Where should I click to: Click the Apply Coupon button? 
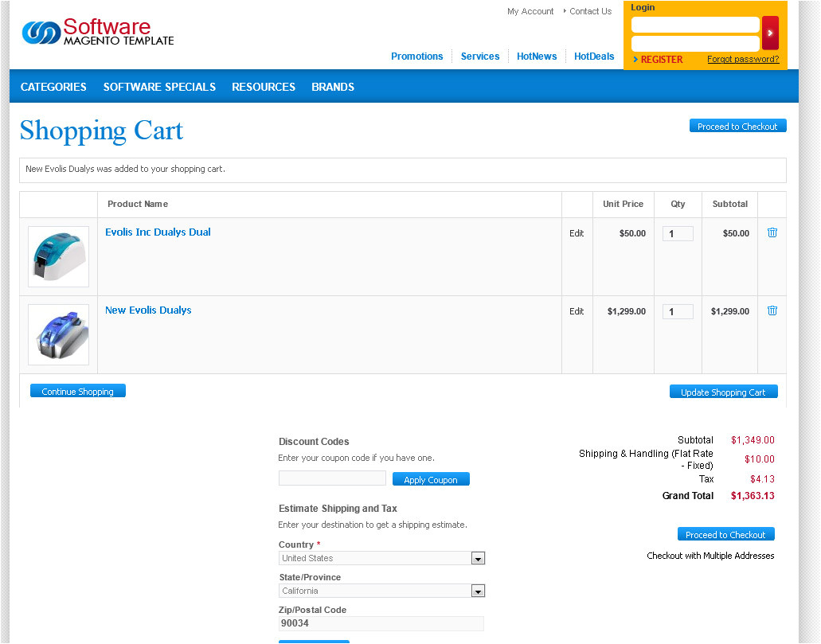pyautogui.click(x=431, y=479)
